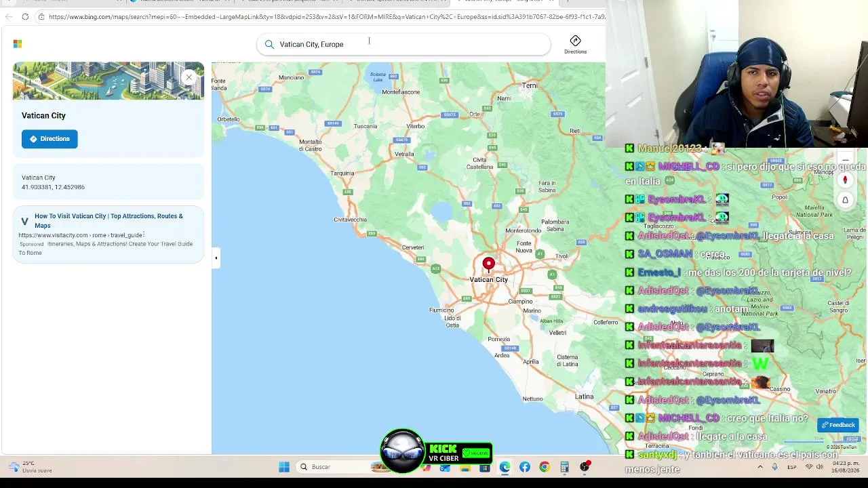868x488 pixels.
Task: Click the Latina label on the map
Action: [584, 396]
